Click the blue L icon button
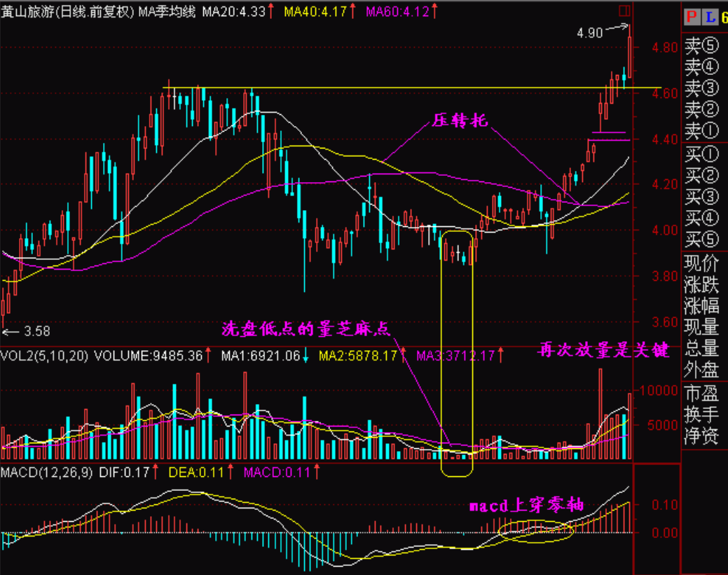This screenshot has height=575, width=728. [x=708, y=16]
